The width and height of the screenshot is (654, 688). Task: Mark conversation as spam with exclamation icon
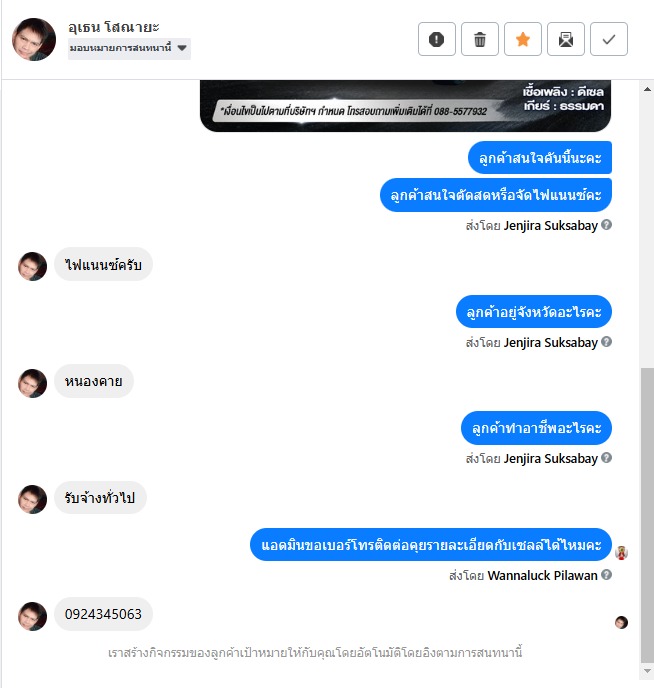pos(436,39)
